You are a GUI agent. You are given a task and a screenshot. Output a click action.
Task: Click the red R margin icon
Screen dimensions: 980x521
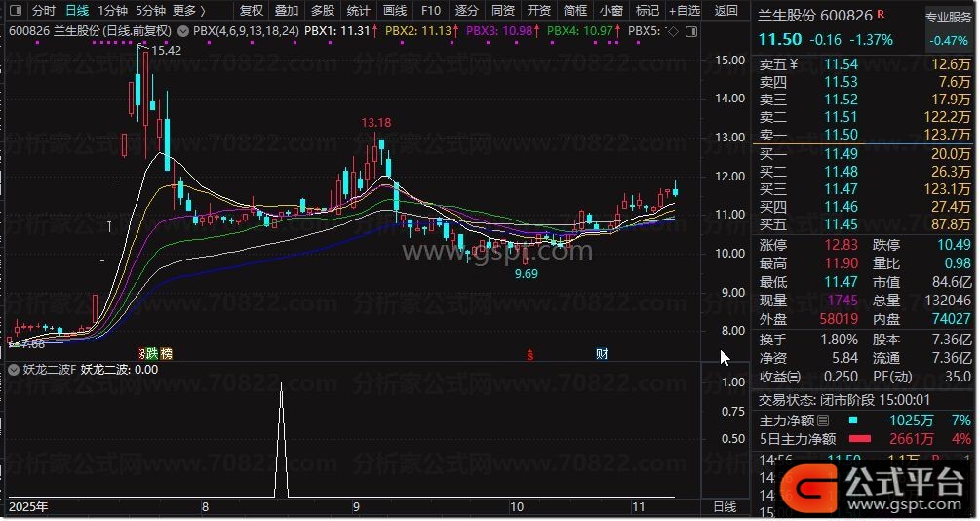[x=881, y=15]
